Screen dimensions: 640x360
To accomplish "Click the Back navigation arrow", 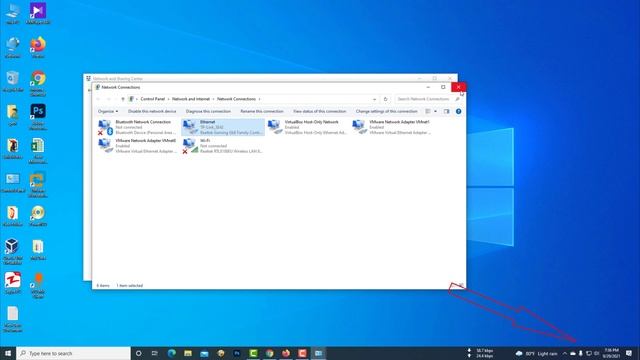I will [98, 99].
